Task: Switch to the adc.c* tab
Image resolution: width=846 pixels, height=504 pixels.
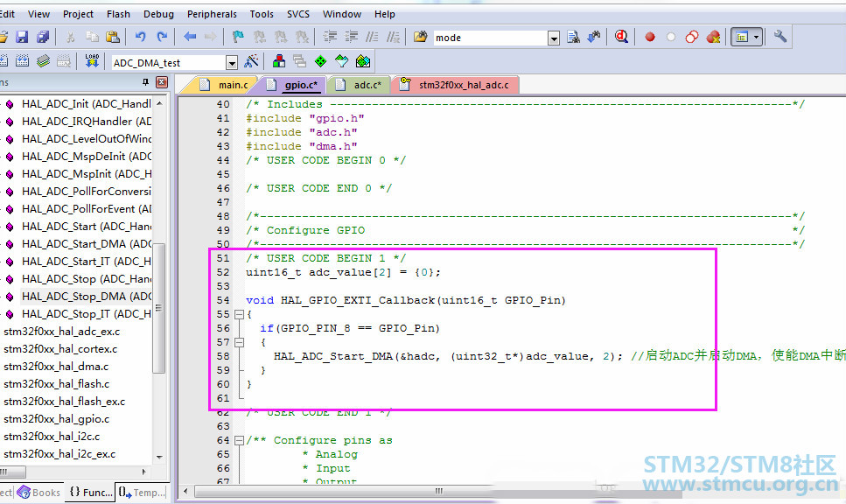Action: (359, 85)
